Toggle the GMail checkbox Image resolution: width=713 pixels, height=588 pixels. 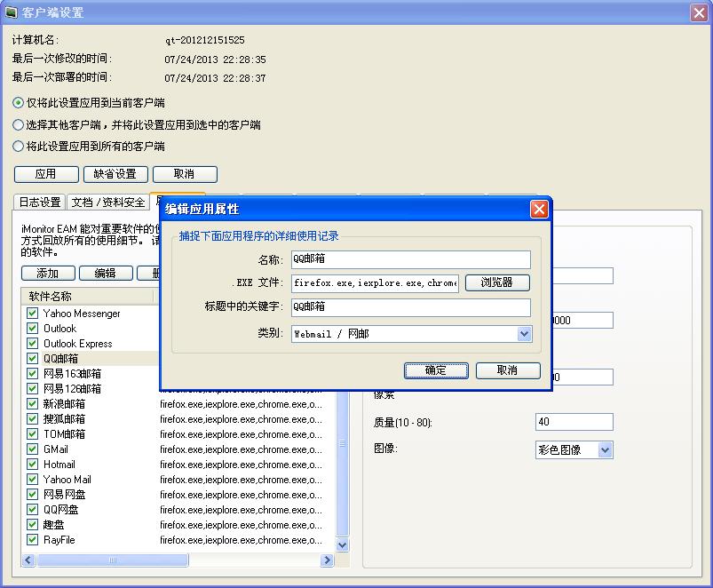[32, 449]
